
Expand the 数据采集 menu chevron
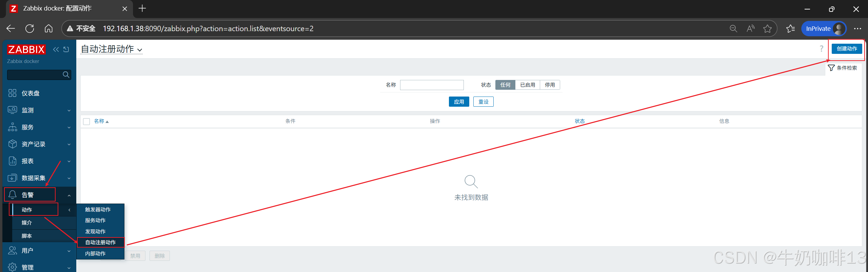point(69,178)
